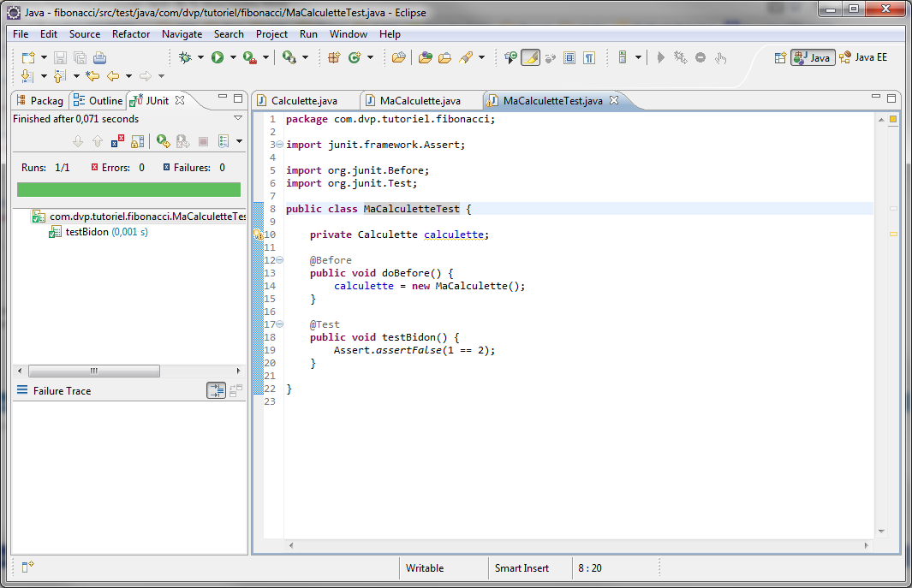The height and width of the screenshot is (588, 912).
Task: Click Rerun Test icon in JUnit view
Action: (x=162, y=141)
